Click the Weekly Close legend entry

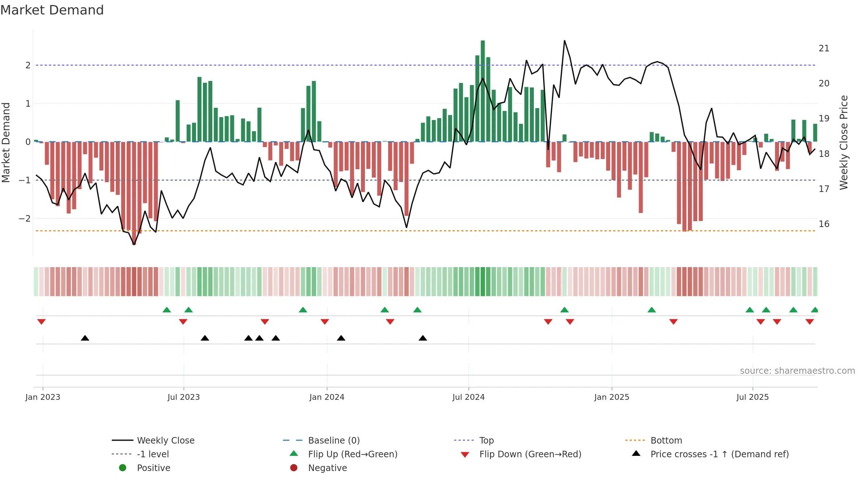(153, 440)
